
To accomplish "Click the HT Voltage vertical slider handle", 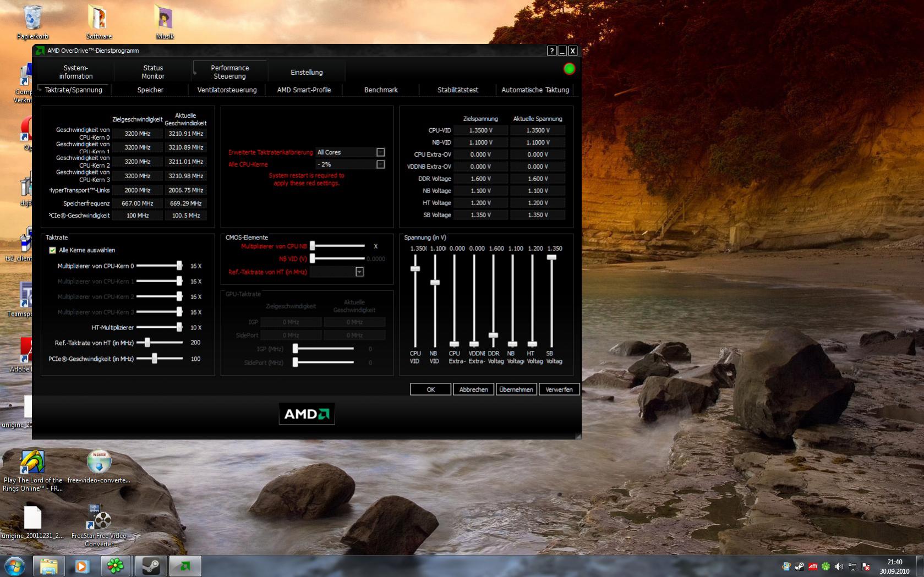I will point(532,344).
